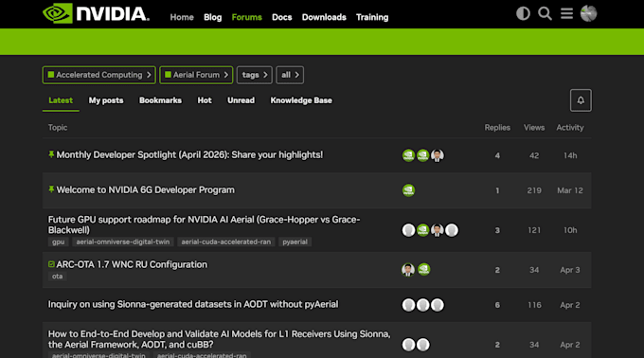Open the search magnifier icon
The image size is (644, 358).
tap(545, 13)
